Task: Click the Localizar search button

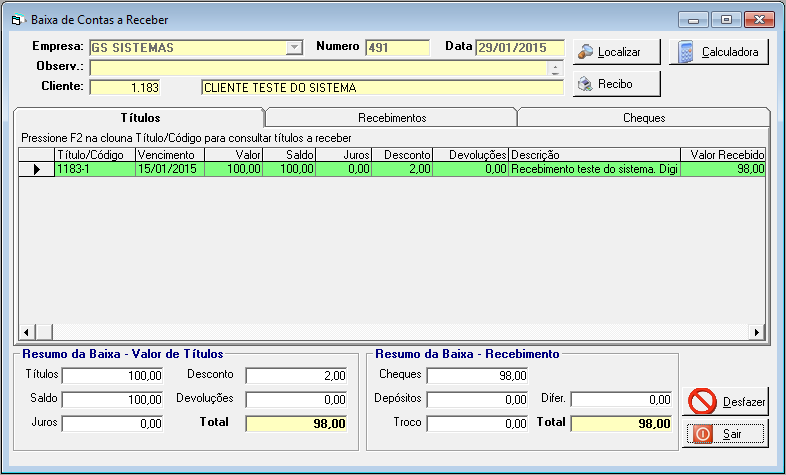Action: click(616, 52)
